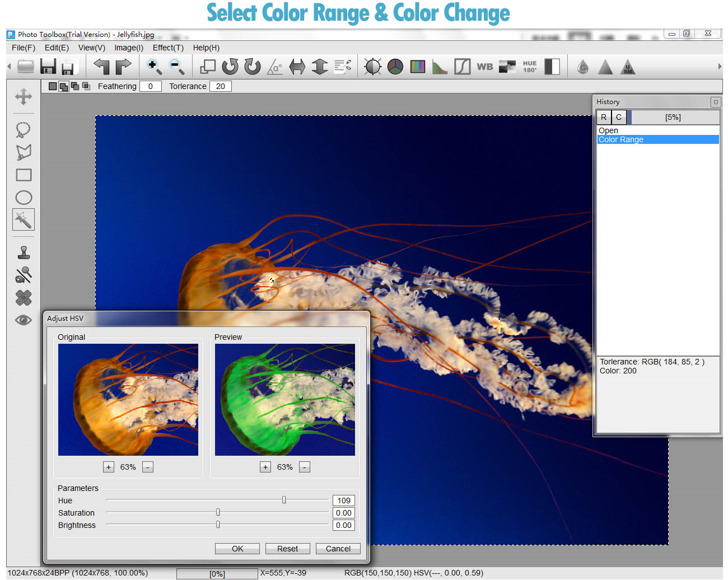Flip image horizontally with toolbar icon
The width and height of the screenshot is (728, 580).
pyautogui.click(x=297, y=67)
